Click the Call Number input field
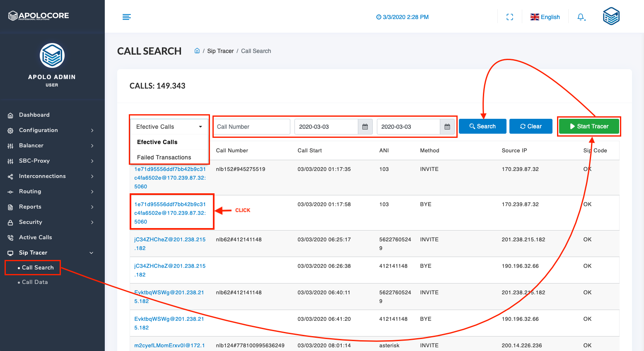 (x=252, y=127)
